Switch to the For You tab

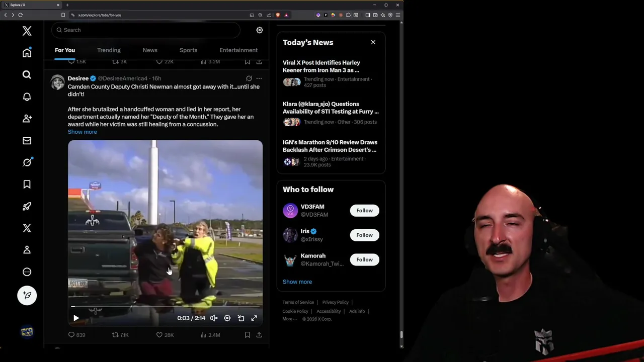point(65,50)
